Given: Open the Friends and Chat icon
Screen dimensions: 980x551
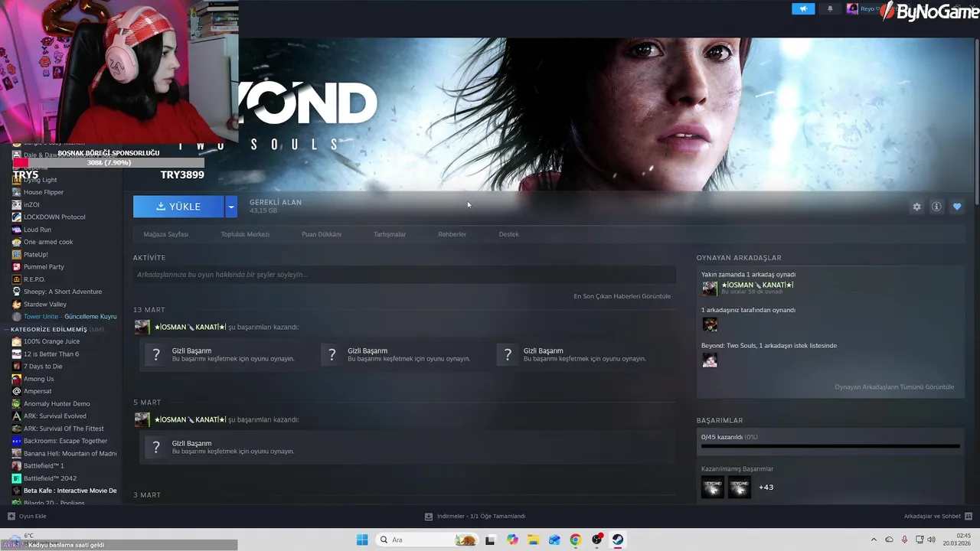Looking at the screenshot, I should [969, 517].
